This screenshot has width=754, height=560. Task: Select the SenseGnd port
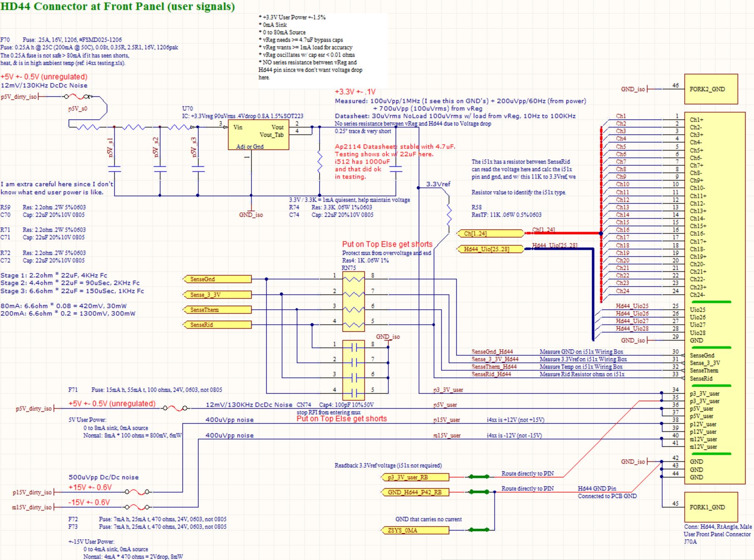[x=218, y=279]
